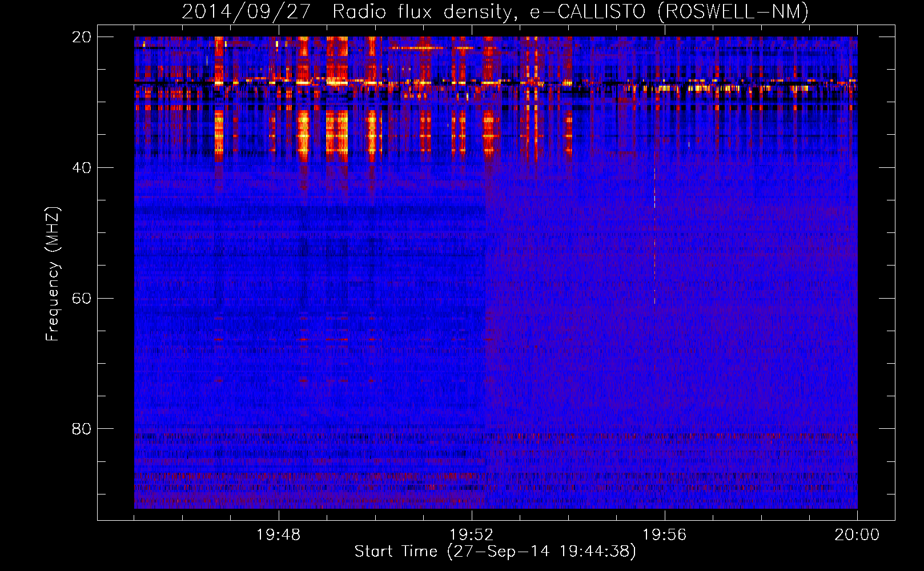Click the 'Frequency (MHZ)' axis label
This screenshot has height=571, width=924.
(53, 274)
